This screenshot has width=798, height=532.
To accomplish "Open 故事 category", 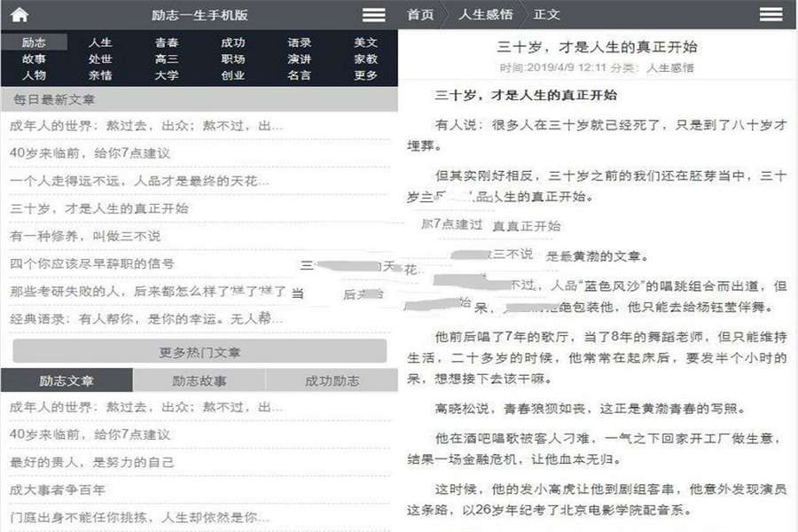I will (34, 59).
